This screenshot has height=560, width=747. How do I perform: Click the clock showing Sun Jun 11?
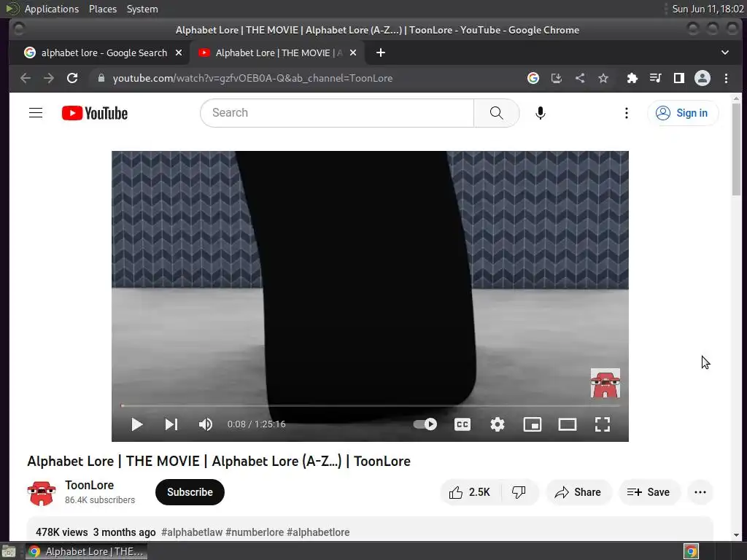[x=708, y=9]
